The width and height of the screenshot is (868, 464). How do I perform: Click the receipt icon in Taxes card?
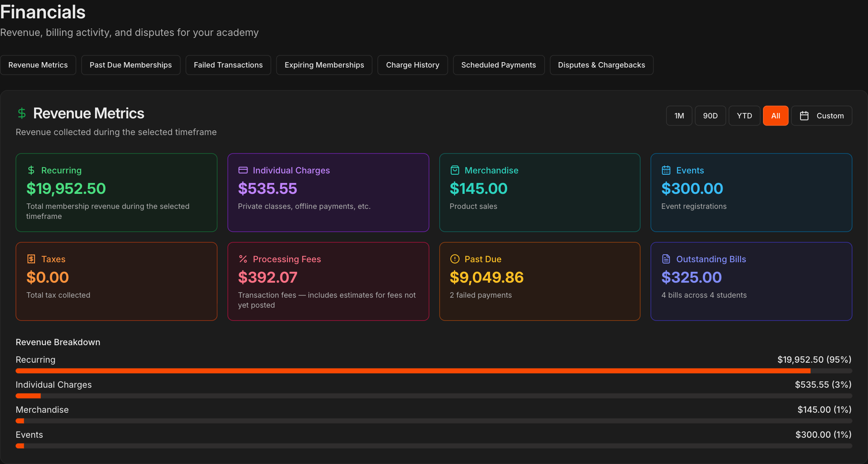(x=31, y=259)
